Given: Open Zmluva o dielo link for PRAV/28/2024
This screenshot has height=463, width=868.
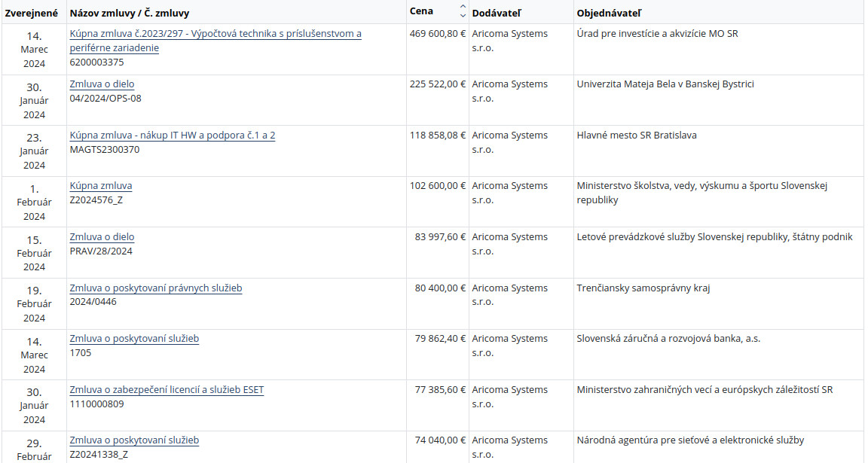Looking at the screenshot, I should (102, 237).
